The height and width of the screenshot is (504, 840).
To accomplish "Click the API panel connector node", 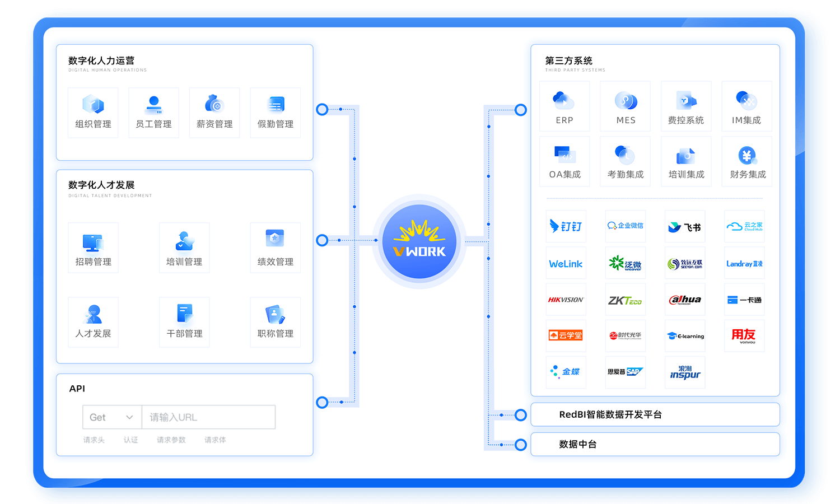I will click(322, 402).
